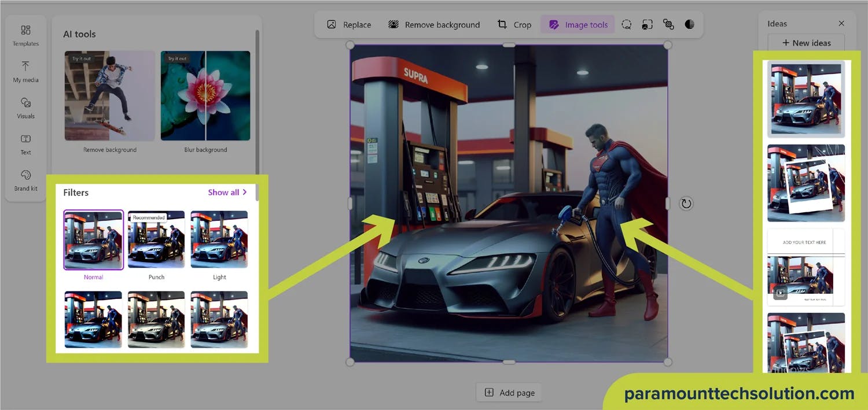Click the top-left corner handle of the image
The width and height of the screenshot is (868, 410).
(350, 45)
